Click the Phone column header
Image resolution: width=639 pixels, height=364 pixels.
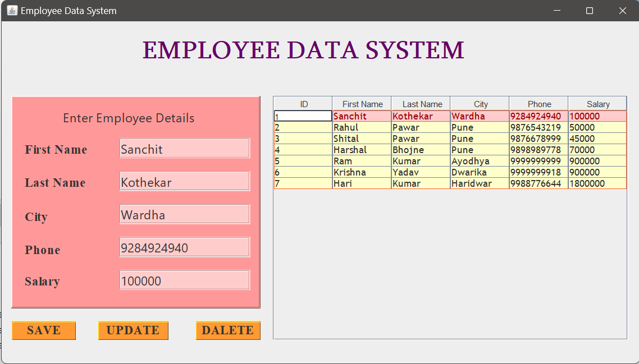538,103
